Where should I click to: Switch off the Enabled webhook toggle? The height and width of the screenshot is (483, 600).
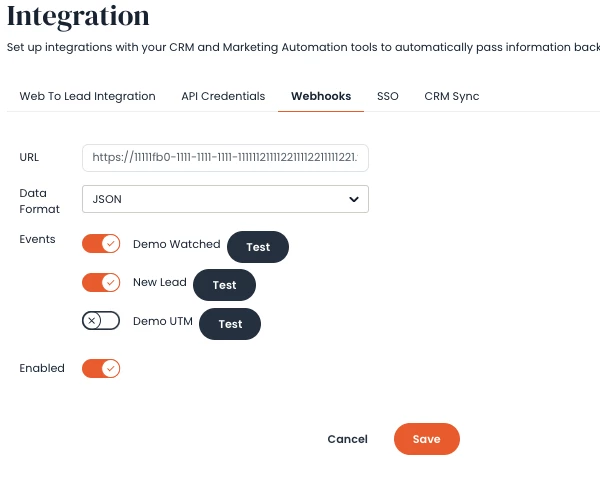(101, 369)
